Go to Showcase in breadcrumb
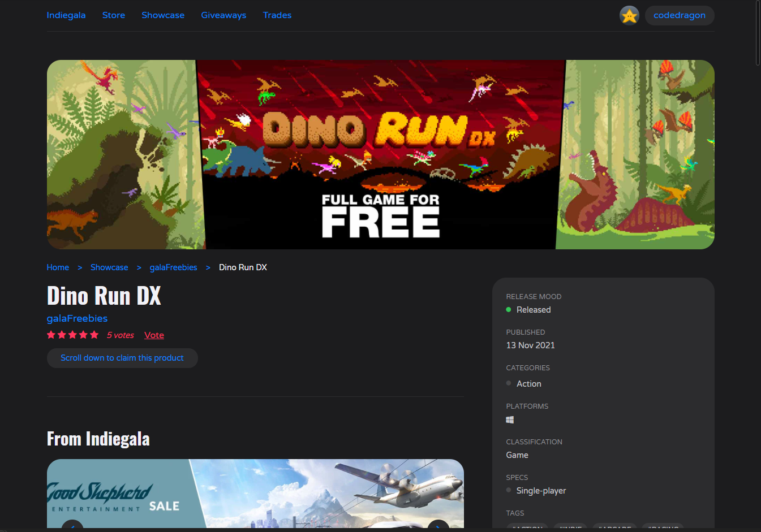Screen dimensions: 761x532 pos(109,267)
